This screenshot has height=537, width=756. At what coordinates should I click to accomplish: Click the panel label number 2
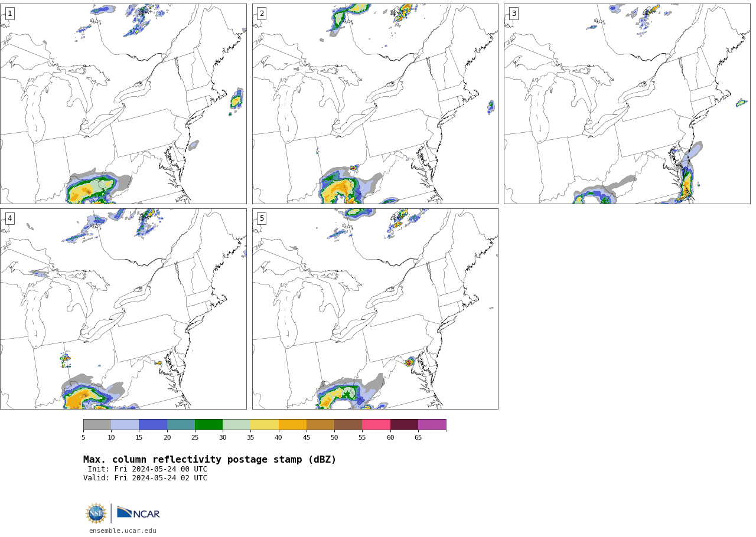(x=262, y=14)
